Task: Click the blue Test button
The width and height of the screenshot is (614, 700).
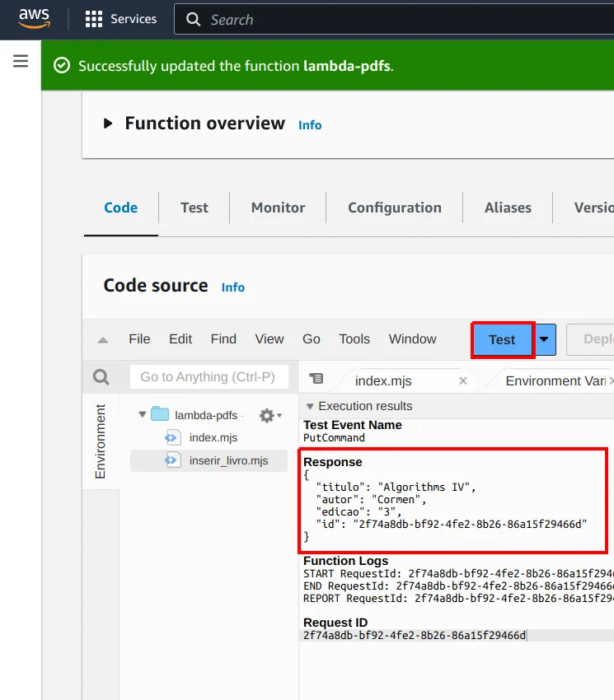Action: (x=502, y=340)
